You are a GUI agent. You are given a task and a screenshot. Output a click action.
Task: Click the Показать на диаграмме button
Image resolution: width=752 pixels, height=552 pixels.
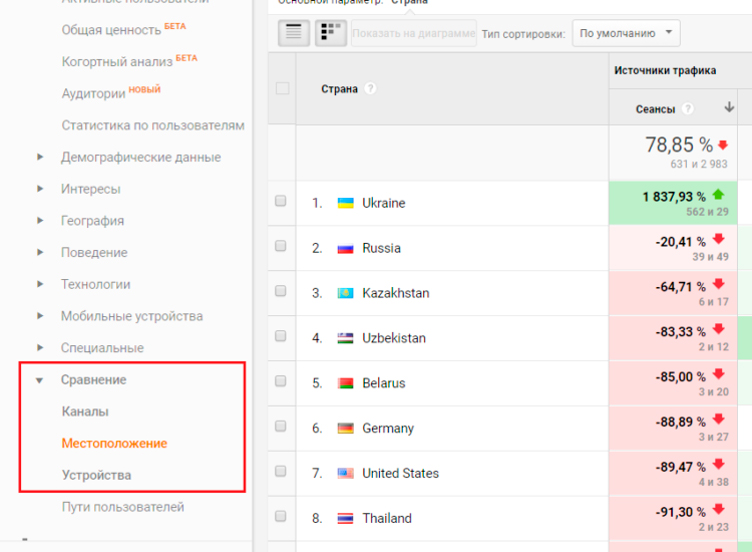[413, 33]
